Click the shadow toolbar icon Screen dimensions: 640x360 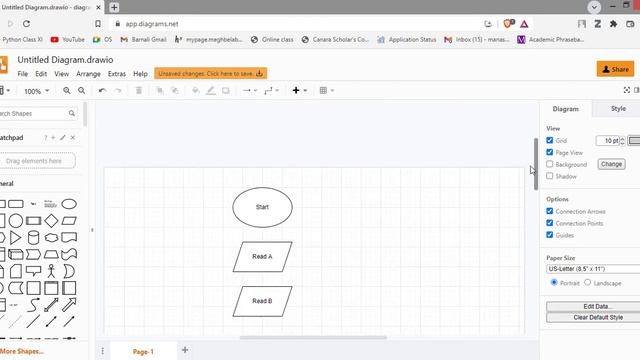click(x=226, y=91)
